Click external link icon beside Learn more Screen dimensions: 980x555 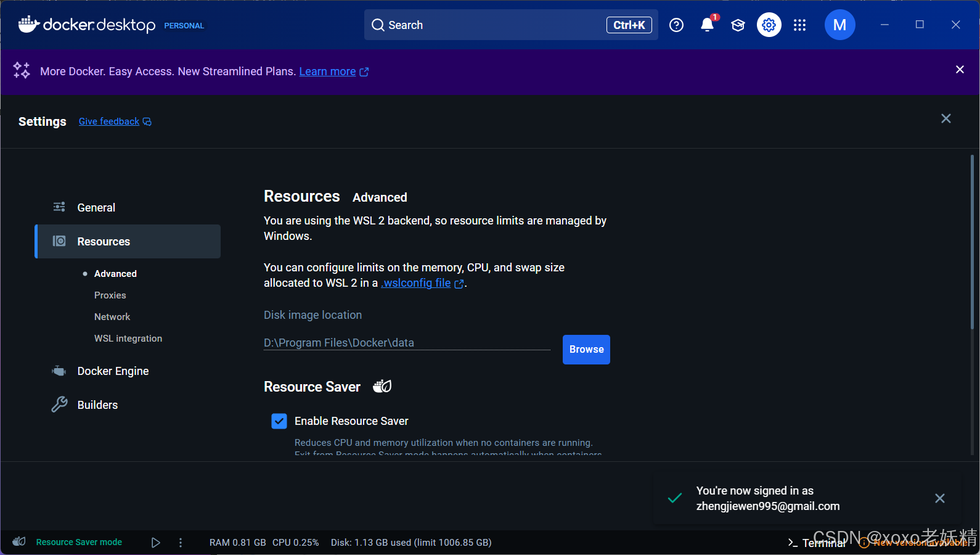pyautogui.click(x=364, y=72)
